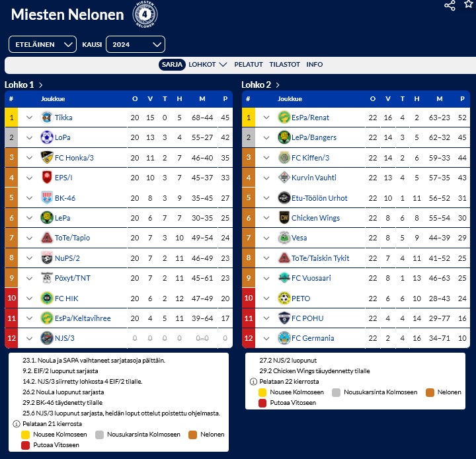Image resolution: width=476 pixels, height=459 pixels.
Task: Open the 2024 season dropdown
Action: 135,44
